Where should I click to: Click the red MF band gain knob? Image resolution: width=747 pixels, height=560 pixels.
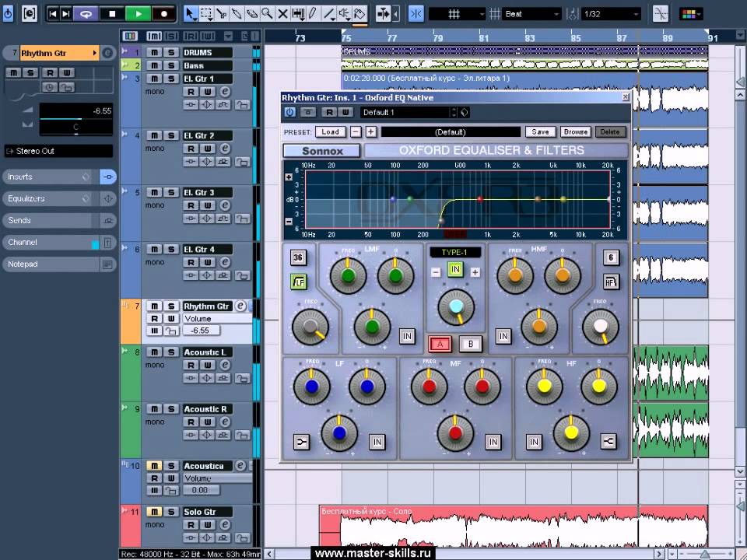455,432
